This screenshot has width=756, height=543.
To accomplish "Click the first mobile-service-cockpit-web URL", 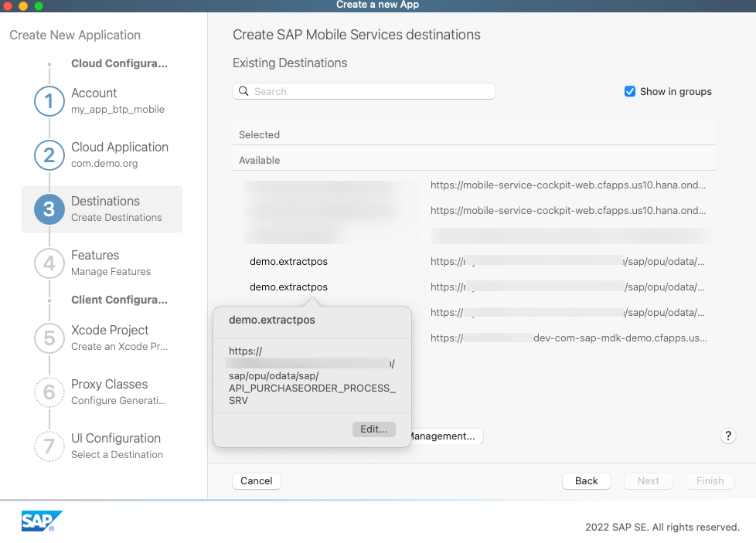I will [568, 185].
